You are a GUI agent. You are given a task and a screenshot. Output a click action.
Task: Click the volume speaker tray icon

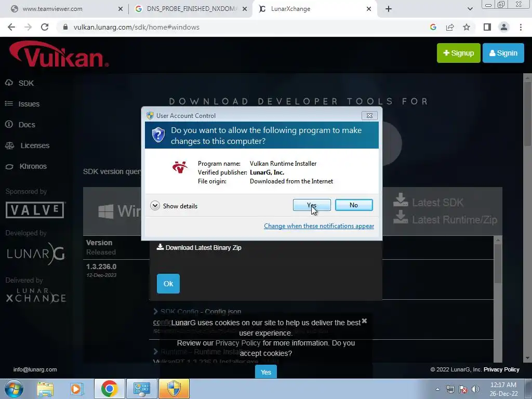point(475,389)
